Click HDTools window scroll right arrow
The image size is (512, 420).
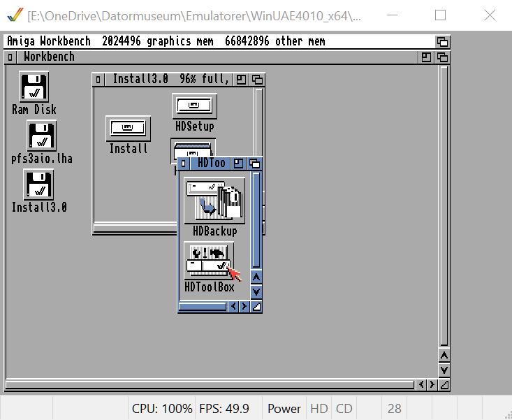[244, 306]
